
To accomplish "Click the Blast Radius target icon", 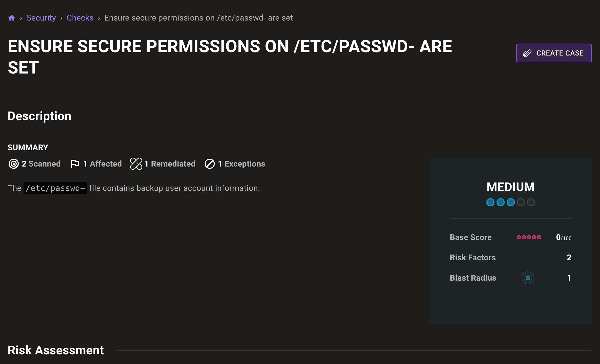I will click(x=528, y=278).
